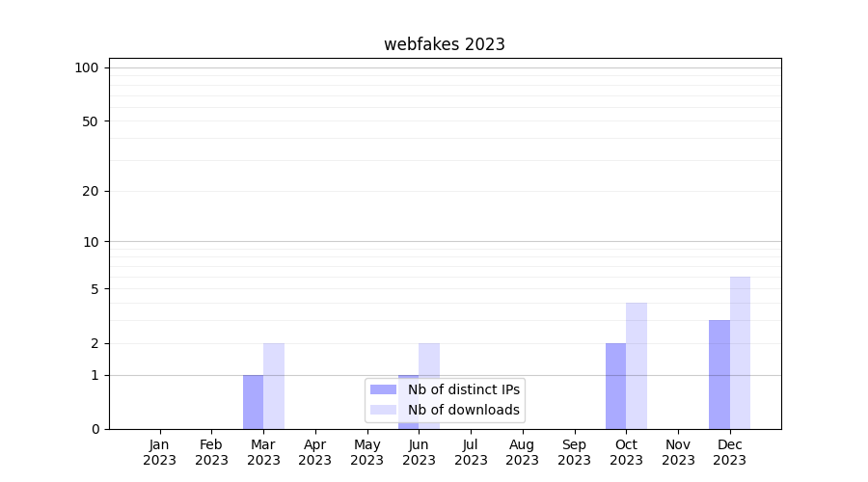Click the 'Nb of downloads' legend color swatch

point(384,410)
